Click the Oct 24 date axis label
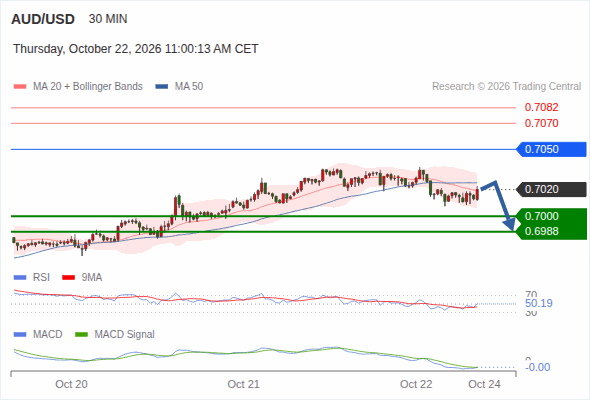 click(484, 384)
